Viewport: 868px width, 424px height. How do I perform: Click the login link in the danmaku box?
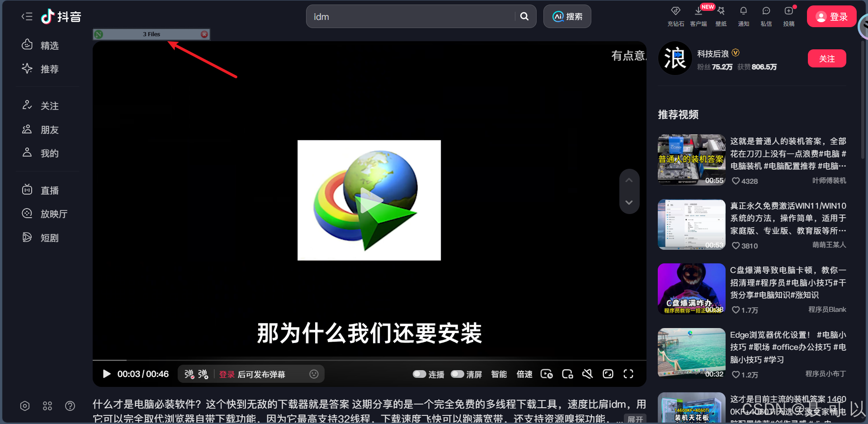226,374
